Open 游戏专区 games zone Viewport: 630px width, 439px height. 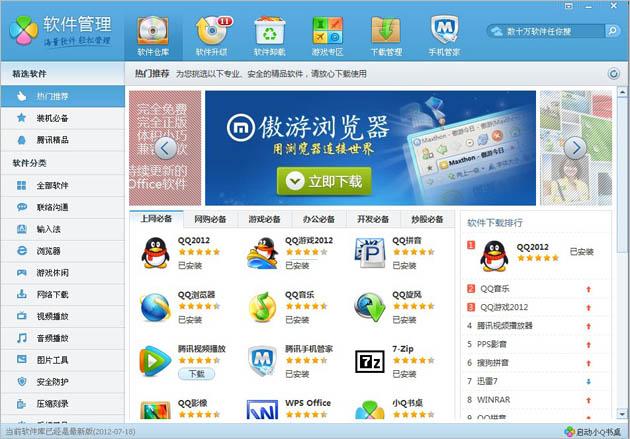click(327, 37)
